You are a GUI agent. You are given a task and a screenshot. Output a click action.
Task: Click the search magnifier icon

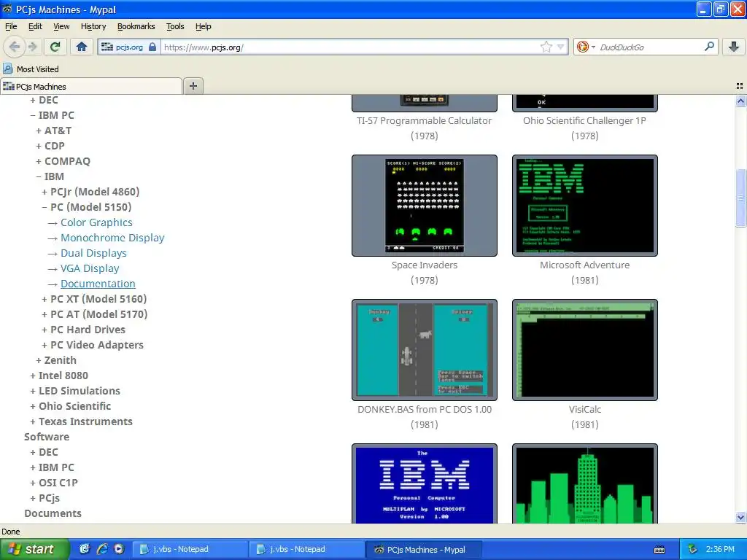[709, 46]
